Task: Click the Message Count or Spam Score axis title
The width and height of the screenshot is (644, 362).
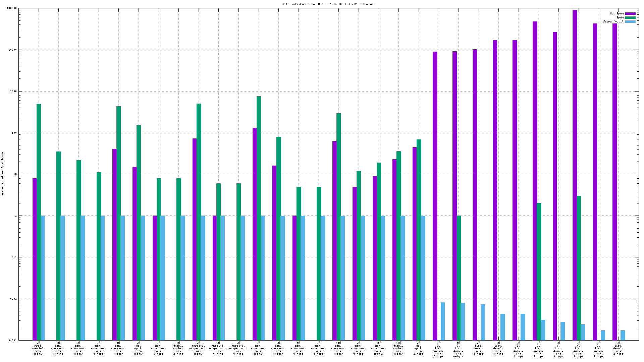Action: pyautogui.click(x=3, y=174)
